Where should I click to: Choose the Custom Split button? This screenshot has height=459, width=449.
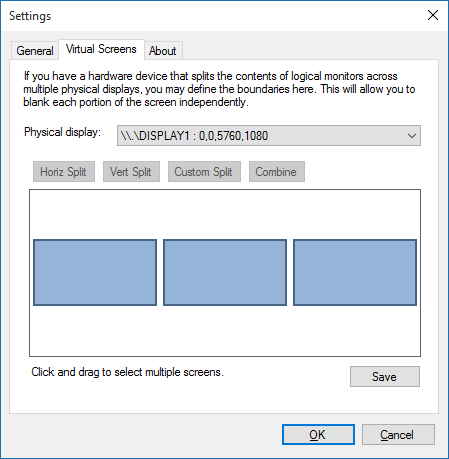pyautogui.click(x=204, y=172)
